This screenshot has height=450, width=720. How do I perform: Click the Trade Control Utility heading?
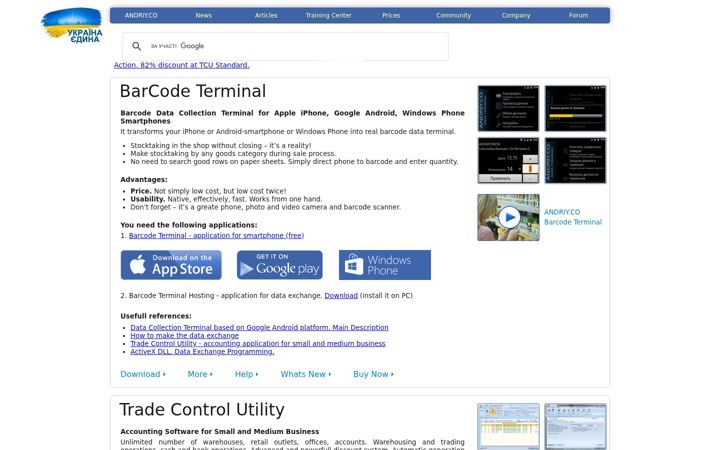pos(202,410)
